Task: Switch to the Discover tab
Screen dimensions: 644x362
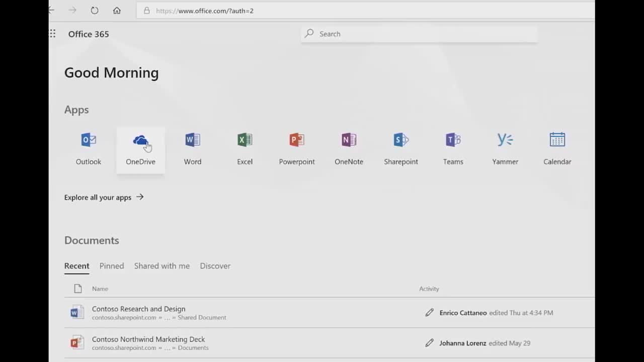Action: (x=215, y=266)
